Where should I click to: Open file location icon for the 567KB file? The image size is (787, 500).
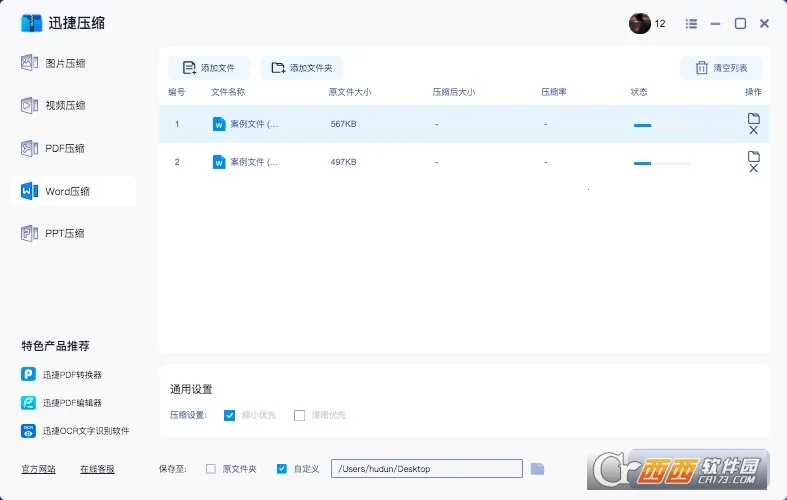coord(753,118)
